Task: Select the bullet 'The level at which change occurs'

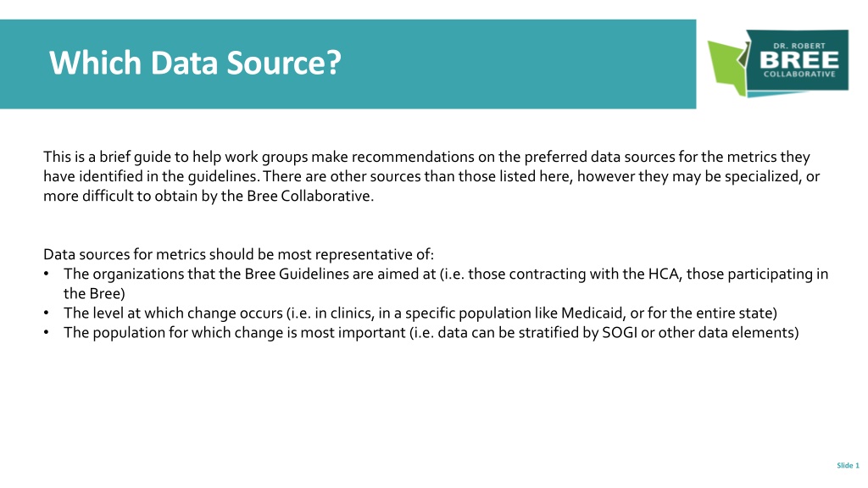Action: (x=420, y=313)
